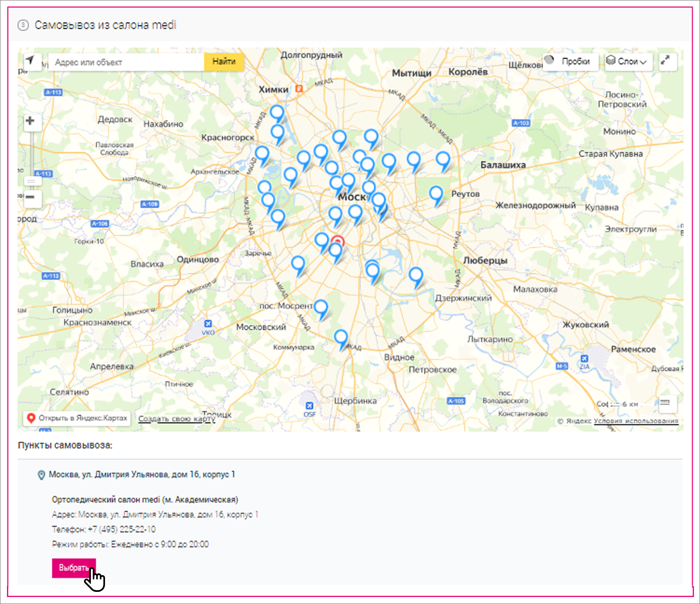Click southernmost pin on МКАД
The width and height of the screenshot is (700, 604).
tap(341, 338)
